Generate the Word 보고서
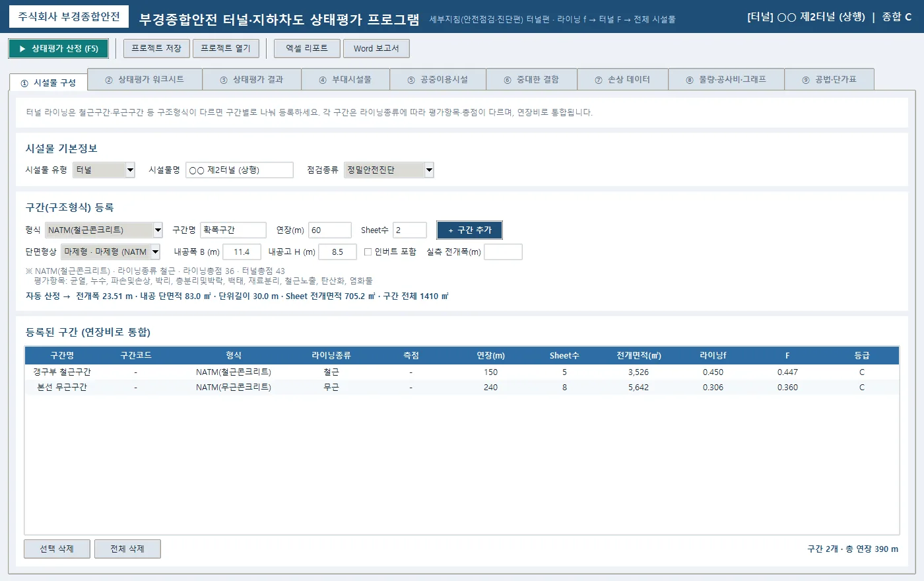 coord(376,48)
